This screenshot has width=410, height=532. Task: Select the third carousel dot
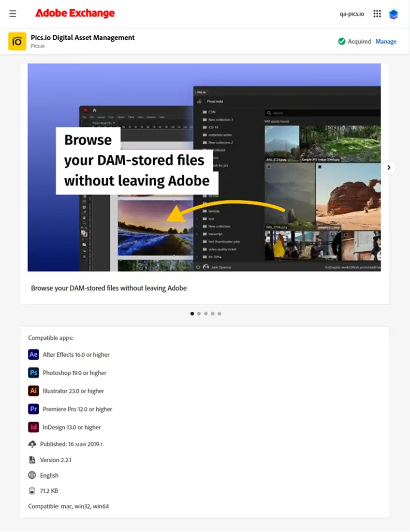(205, 314)
